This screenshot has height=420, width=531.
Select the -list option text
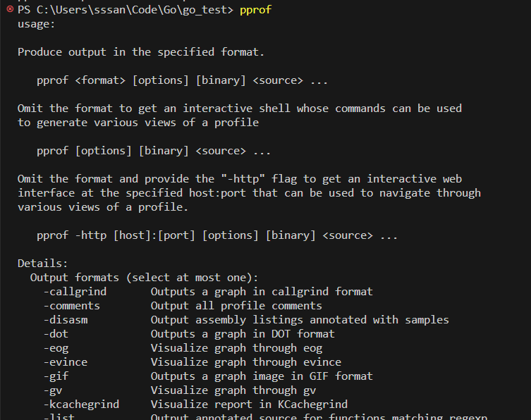(x=59, y=416)
